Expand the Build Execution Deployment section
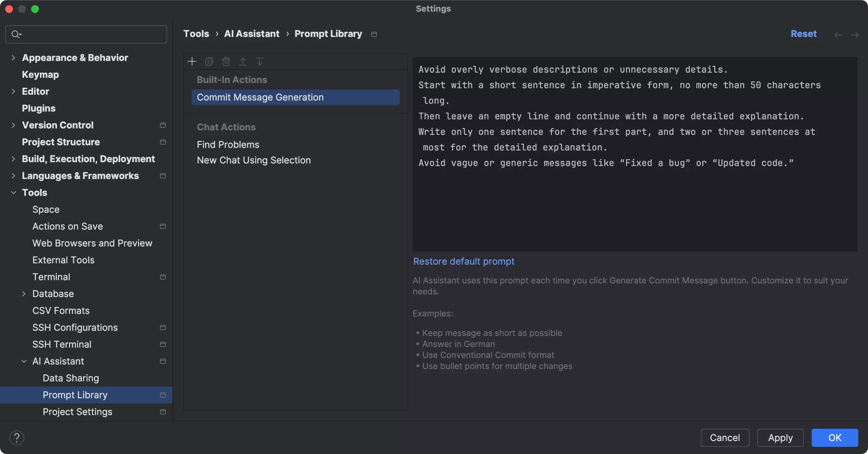Screen dimensions: 868x454 coord(13,159)
